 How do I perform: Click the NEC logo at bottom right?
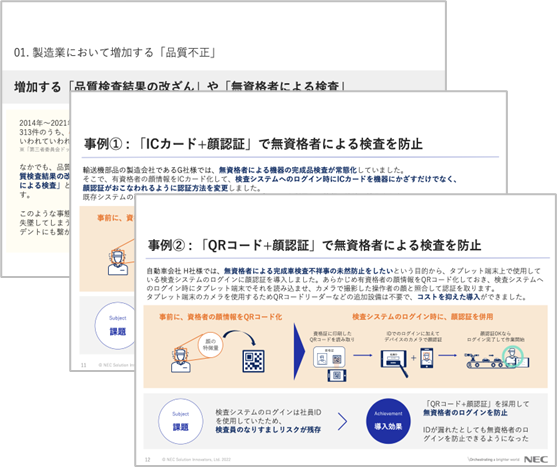pos(536,459)
